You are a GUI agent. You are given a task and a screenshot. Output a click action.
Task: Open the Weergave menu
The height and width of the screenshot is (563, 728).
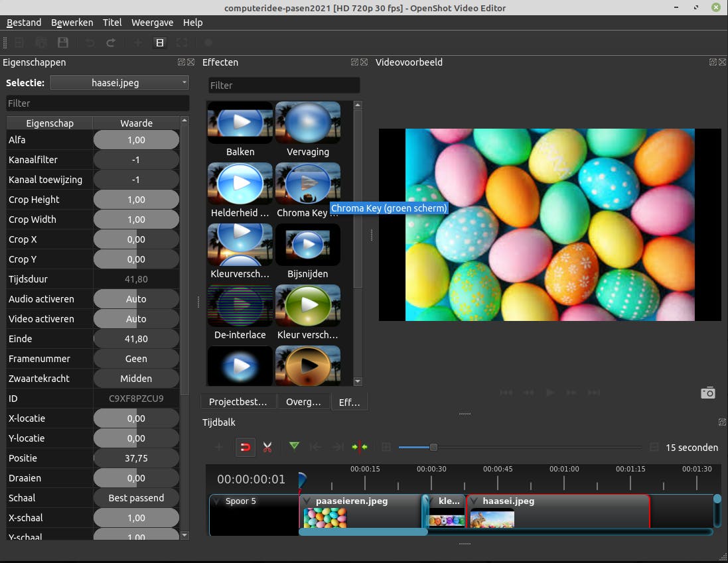[x=152, y=23]
